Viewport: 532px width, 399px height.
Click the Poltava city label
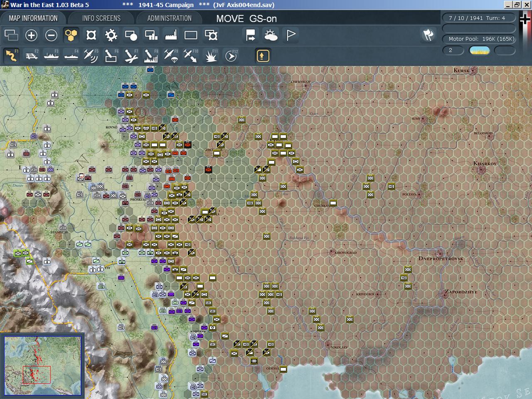click(x=409, y=195)
